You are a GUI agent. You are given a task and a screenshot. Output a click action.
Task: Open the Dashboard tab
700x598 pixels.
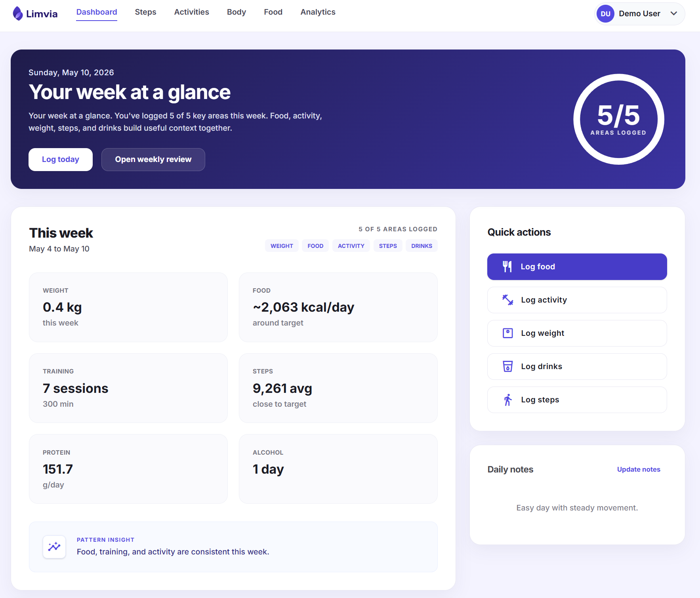click(97, 12)
